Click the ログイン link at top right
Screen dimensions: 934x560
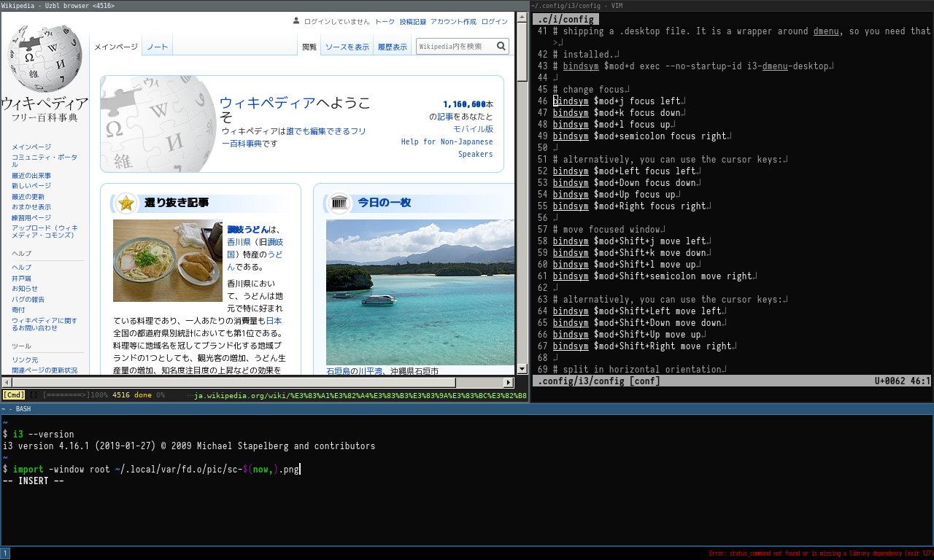coord(494,22)
